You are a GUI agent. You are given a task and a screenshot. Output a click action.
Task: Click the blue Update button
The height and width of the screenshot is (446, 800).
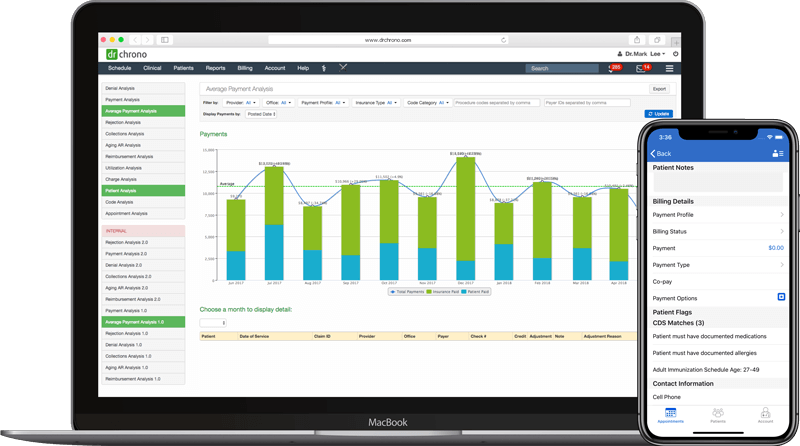coord(658,114)
